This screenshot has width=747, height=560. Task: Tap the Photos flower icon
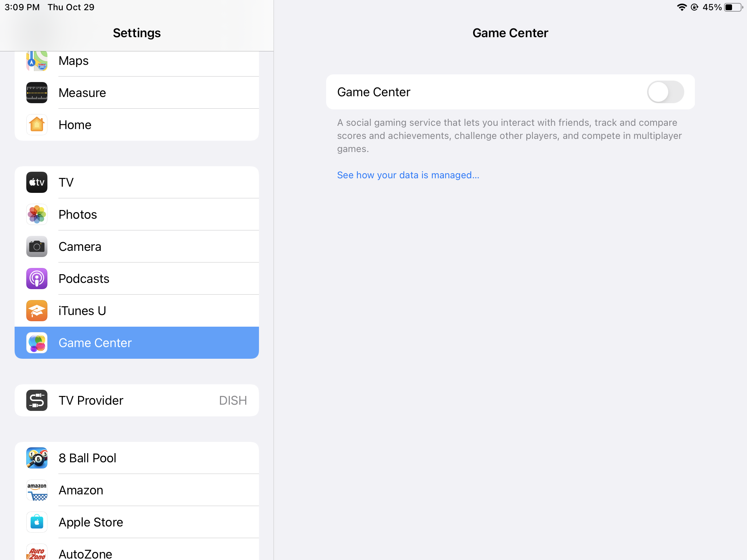[x=37, y=214]
